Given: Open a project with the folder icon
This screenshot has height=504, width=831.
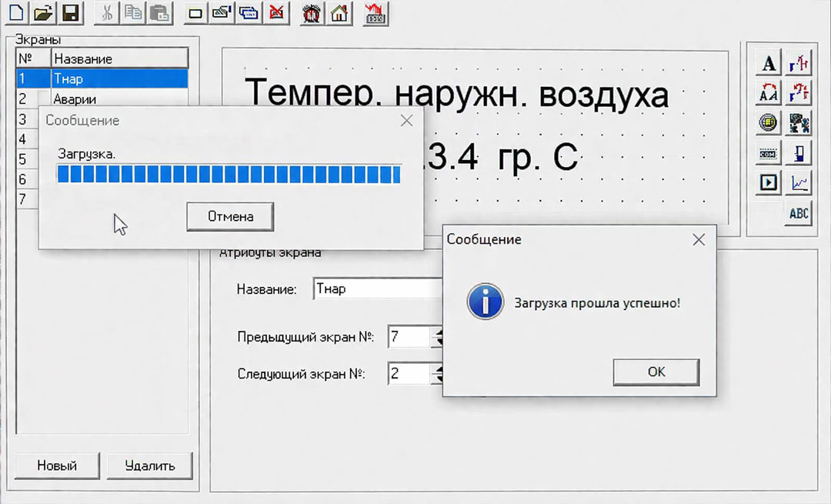Looking at the screenshot, I should click(43, 13).
